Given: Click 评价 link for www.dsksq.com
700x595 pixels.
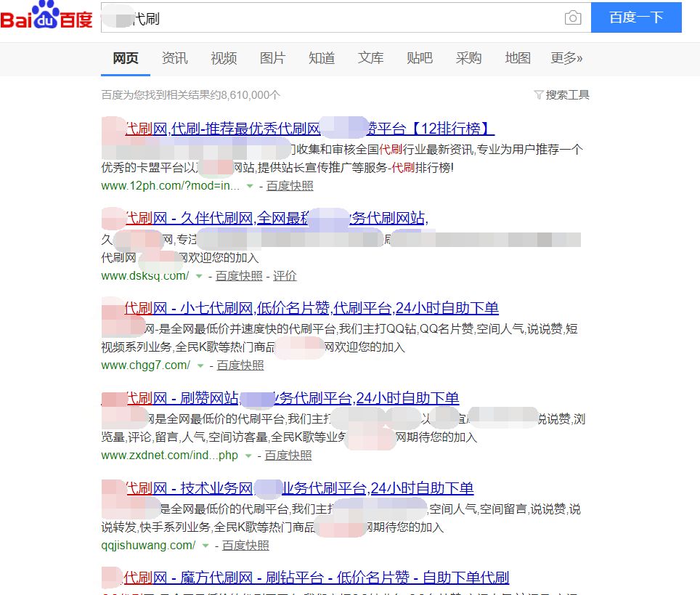Looking at the screenshot, I should click(x=285, y=276).
